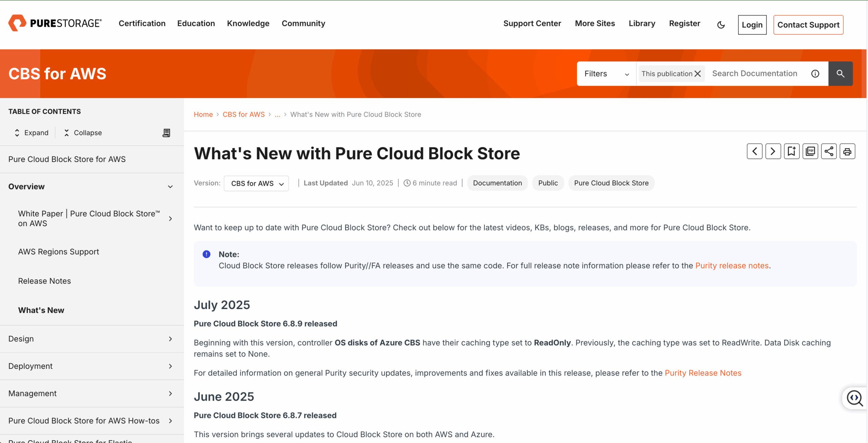This screenshot has height=443, width=868.
Task: Open the Support Center menu item
Action: (x=532, y=23)
